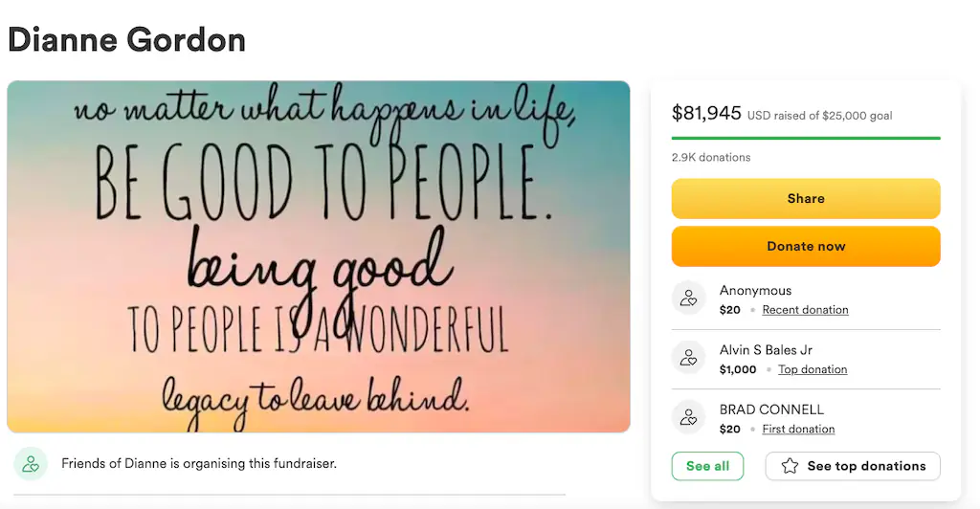Viewport: 980px width, 509px height.
Task: Open the First donation link
Action: coord(798,429)
